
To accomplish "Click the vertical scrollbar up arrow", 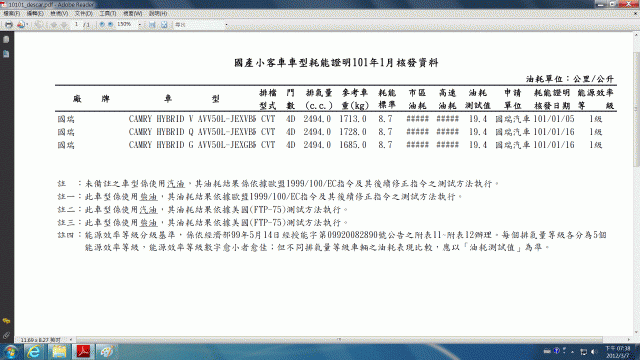I will tap(636, 35).
